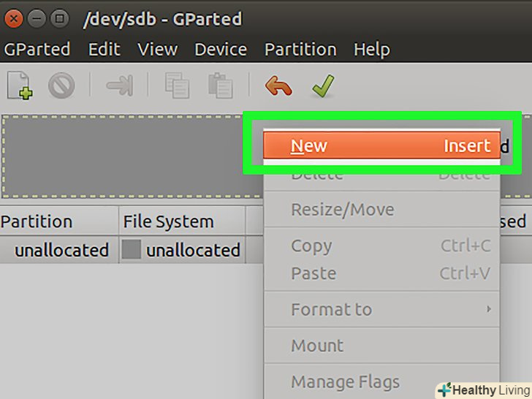Image resolution: width=532 pixels, height=399 pixels.
Task: Undo last operation with orange arrow
Action: pos(278,86)
